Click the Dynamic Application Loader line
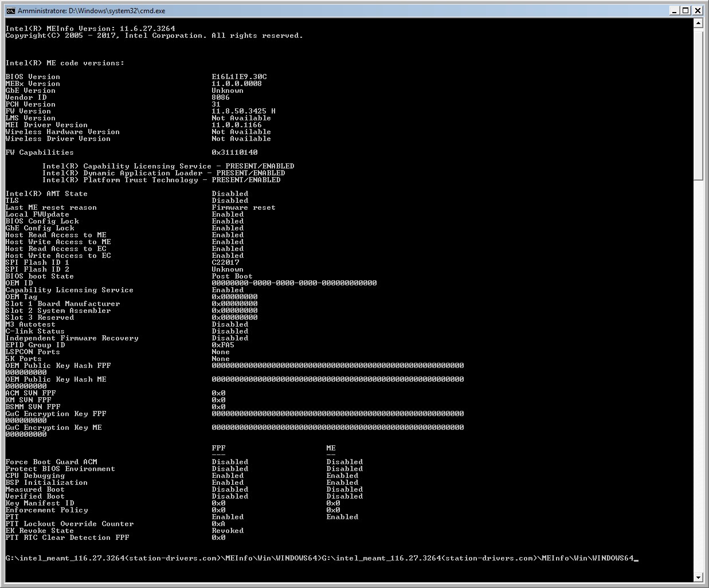Image resolution: width=709 pixels, height=588 pixels. click(163, 173)
